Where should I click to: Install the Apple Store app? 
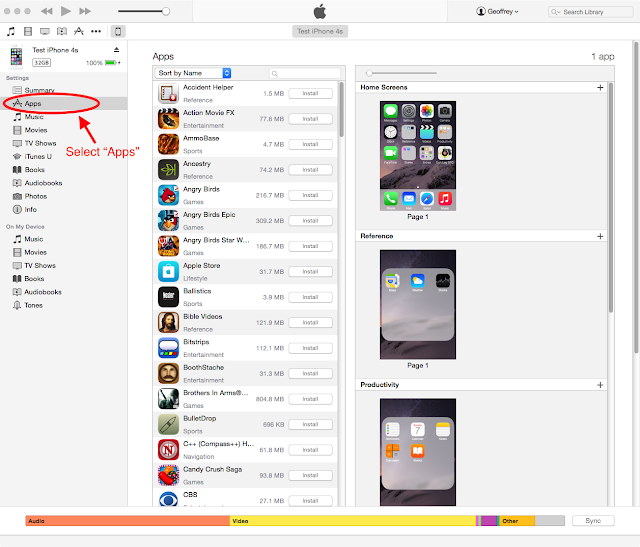coord(310,271)
